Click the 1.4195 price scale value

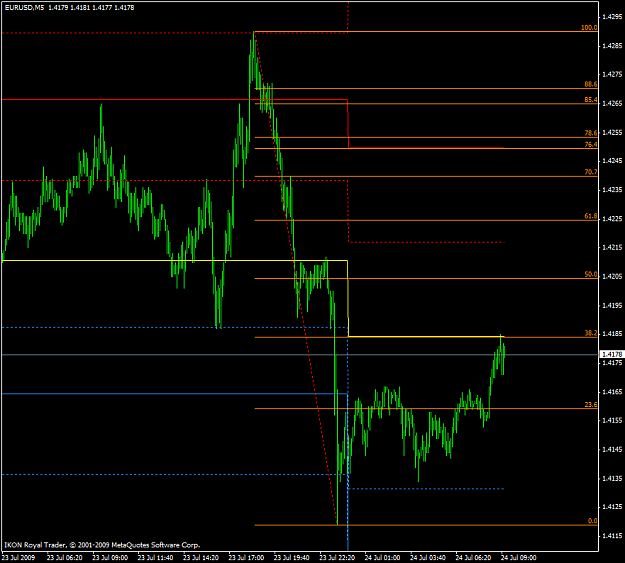(612, 305)
